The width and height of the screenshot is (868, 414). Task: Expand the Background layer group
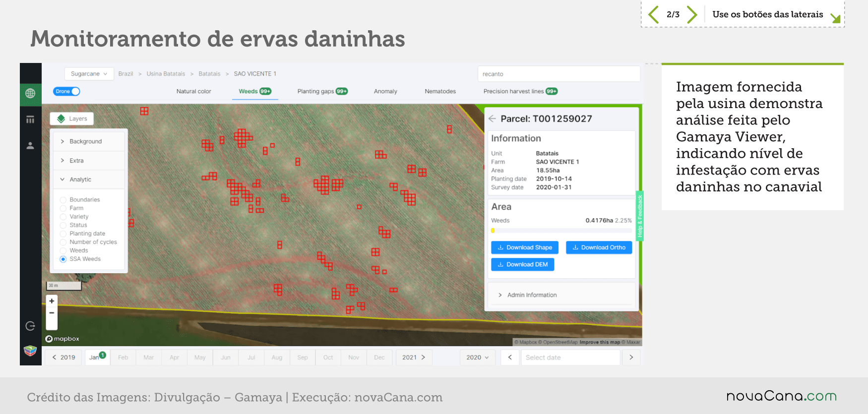click(x=89, y=141)
